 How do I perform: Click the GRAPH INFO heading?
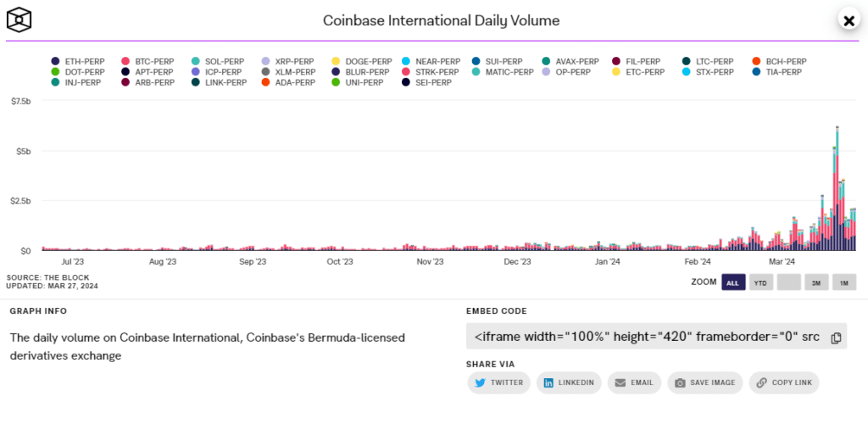tap(38, 311)
